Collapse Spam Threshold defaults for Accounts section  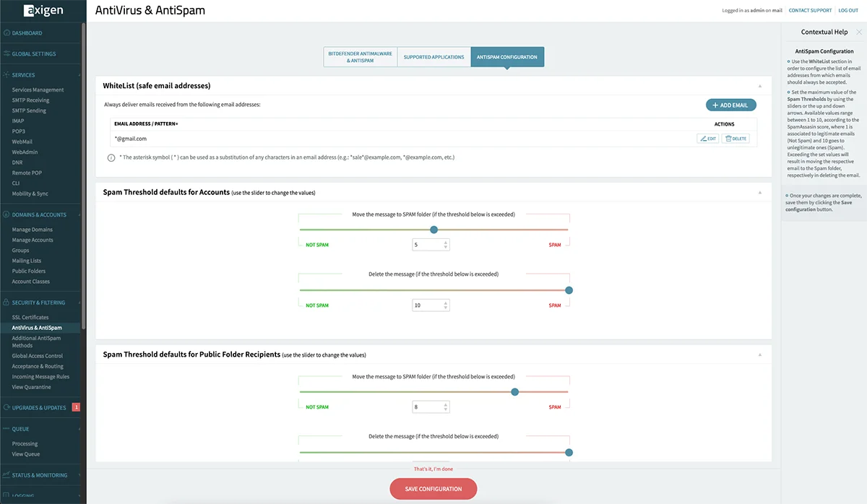759,193
